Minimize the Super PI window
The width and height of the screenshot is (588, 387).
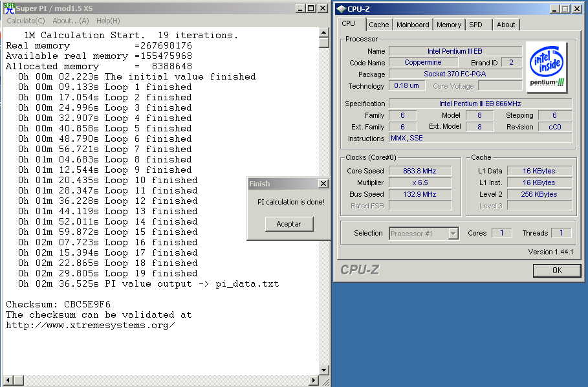[300, 8]
